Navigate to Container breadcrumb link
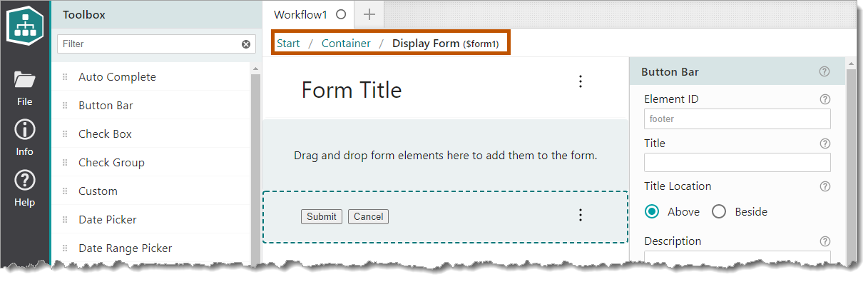The width and height of the screenshot is (868, 282). click(346, 44)
